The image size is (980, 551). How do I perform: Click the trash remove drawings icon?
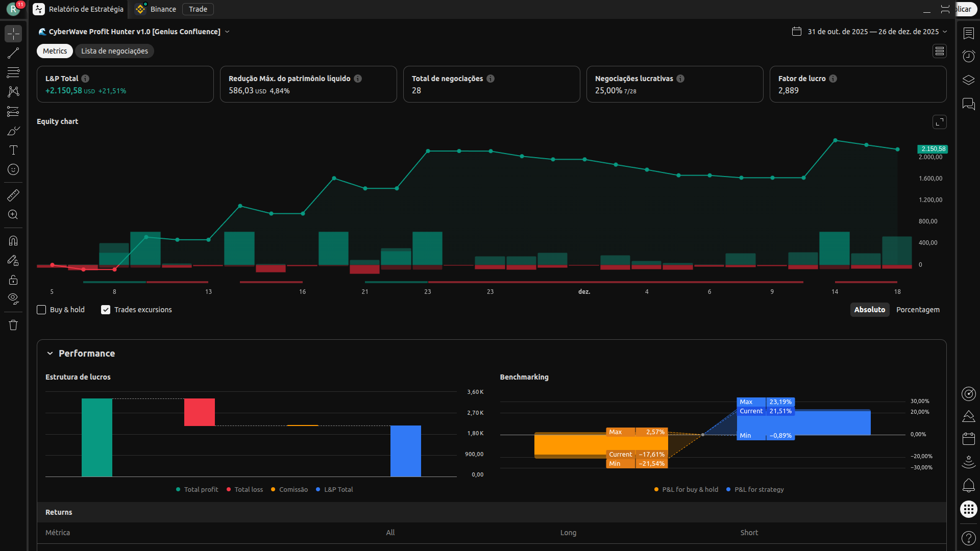click(x=13, y=325)
